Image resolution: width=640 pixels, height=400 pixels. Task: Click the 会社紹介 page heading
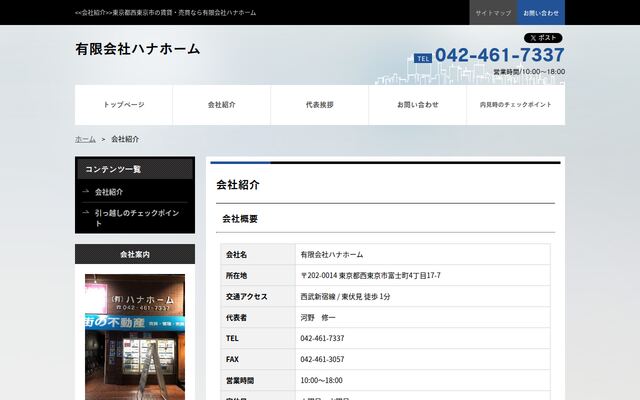click(238, 185)
